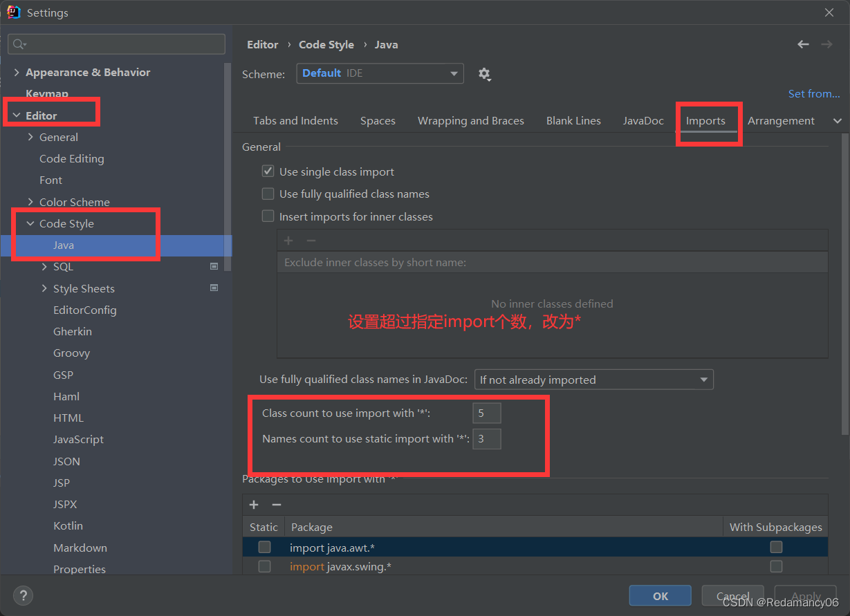Disable Use single class import
This screenshot has width=850, height=616.
point(268,171)
